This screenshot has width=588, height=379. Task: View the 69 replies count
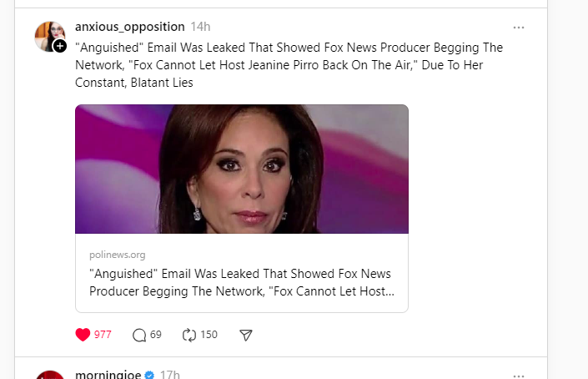[x=156, y=335]
